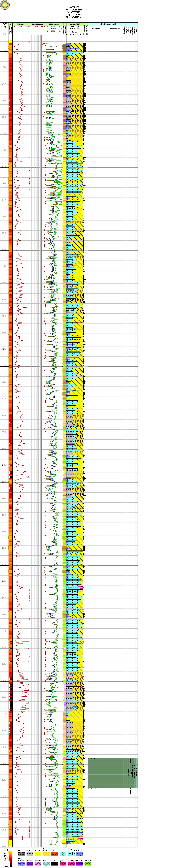The width and height of the screenshot is (179, 868).
Task: Click the Shale lithology swatch
Action: click(30, 854)
